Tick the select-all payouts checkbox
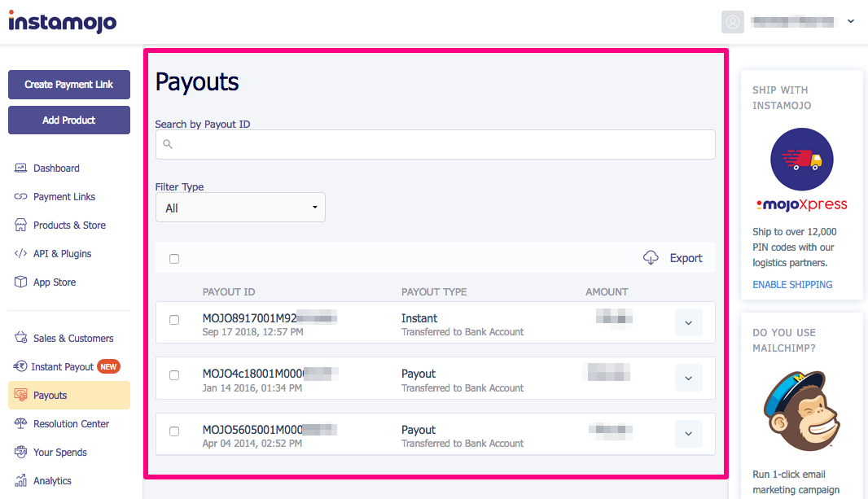 174,259
